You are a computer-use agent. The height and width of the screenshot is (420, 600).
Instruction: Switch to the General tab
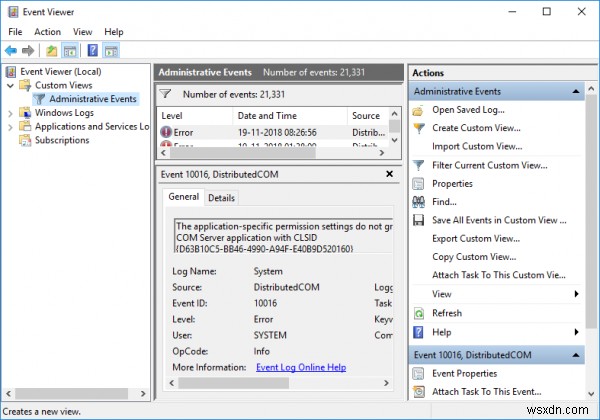pos(183,197)
